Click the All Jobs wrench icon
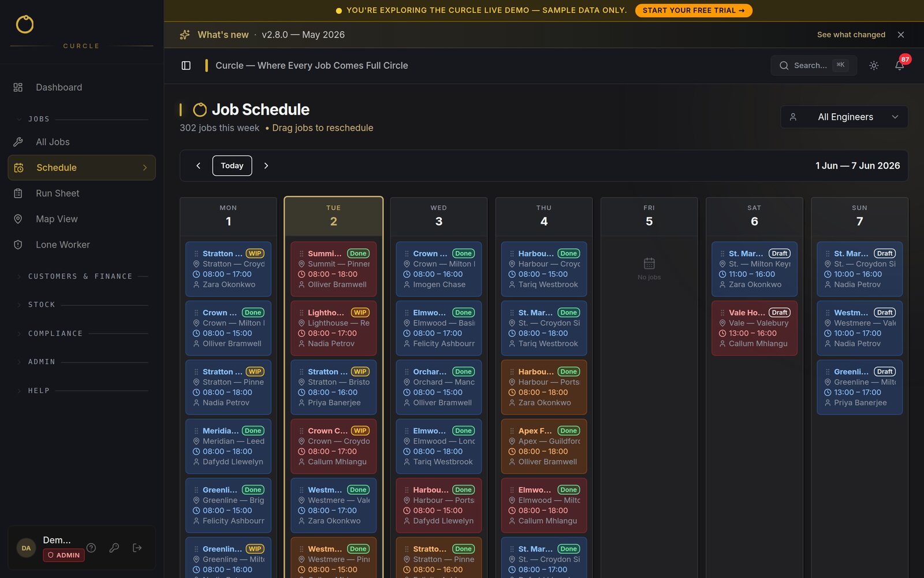Viewport: 924px width, 578px height. [18, 142]
